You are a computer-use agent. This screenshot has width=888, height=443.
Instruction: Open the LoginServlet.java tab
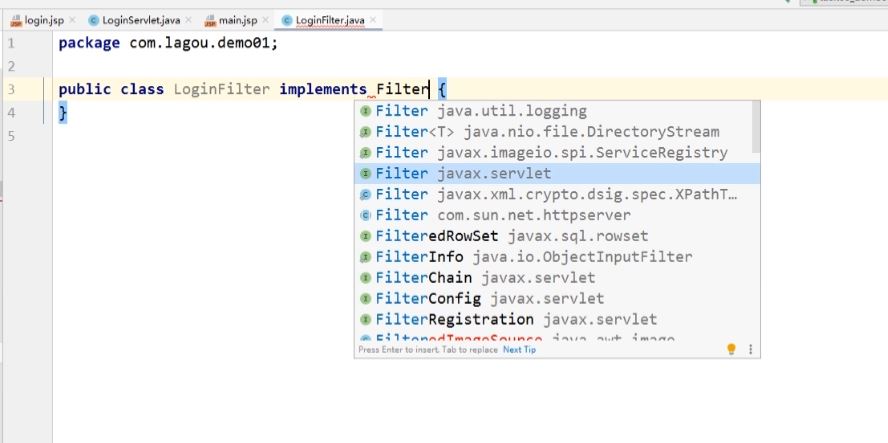point(141,20)
